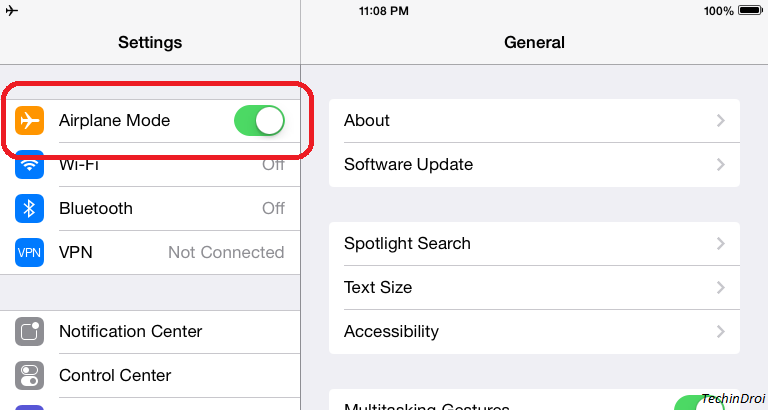Select the Bluetooth row in Settings
The image size is (768, 410).
point(150,209)
